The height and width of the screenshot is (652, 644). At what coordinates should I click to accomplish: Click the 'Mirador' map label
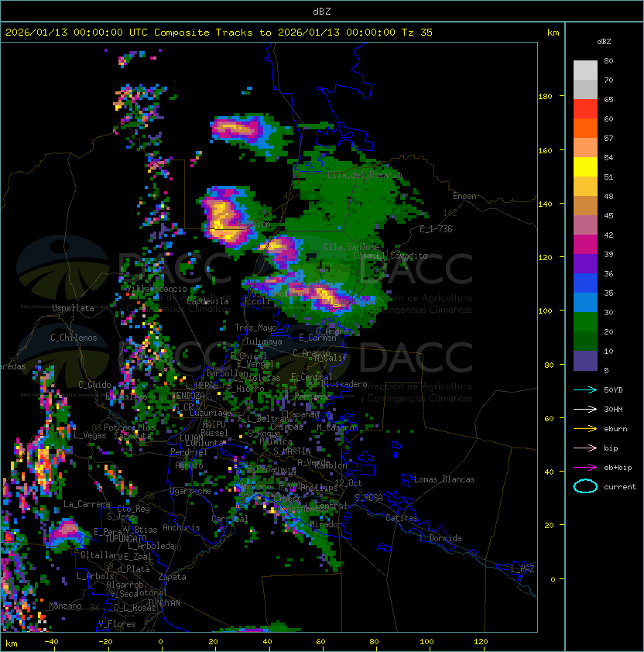click(327, 524)
